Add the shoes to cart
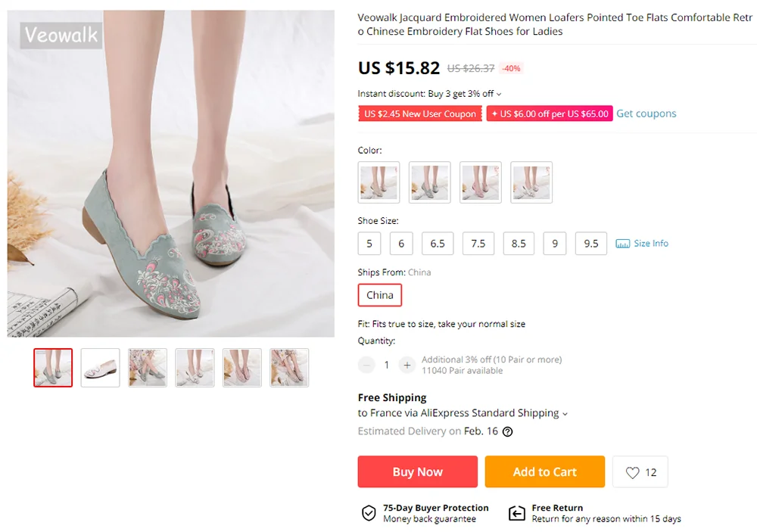The height and width of the screenshot is (532, 757). [544, 471]
